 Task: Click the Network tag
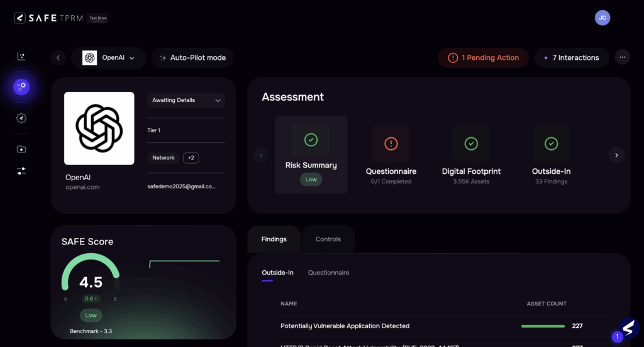[164, 158]
